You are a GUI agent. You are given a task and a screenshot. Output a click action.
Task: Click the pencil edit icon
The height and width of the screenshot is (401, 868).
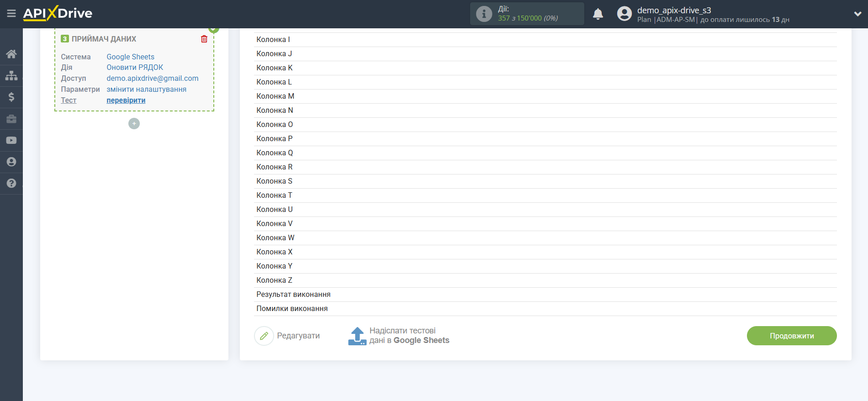264,336
